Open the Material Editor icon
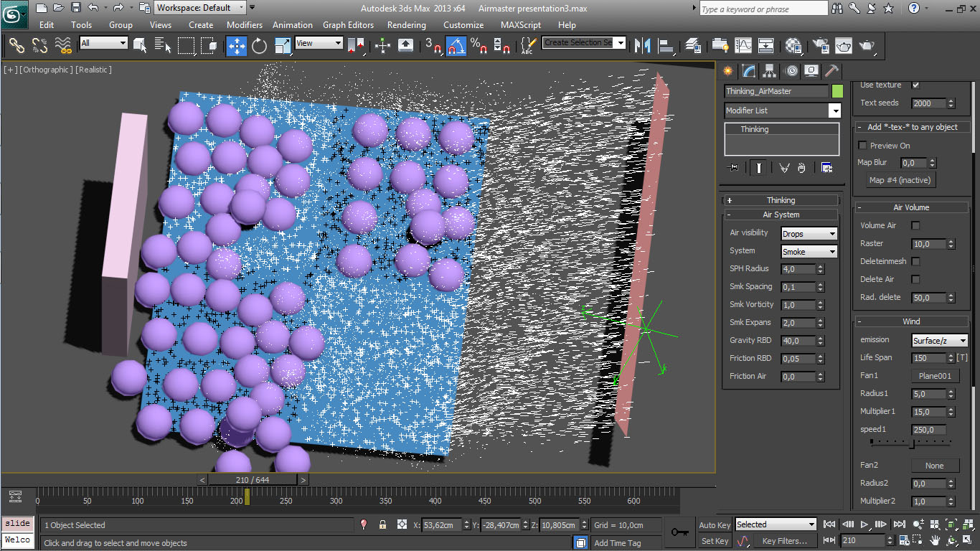This screenshot has width=980, height=551. pos(793,46)
